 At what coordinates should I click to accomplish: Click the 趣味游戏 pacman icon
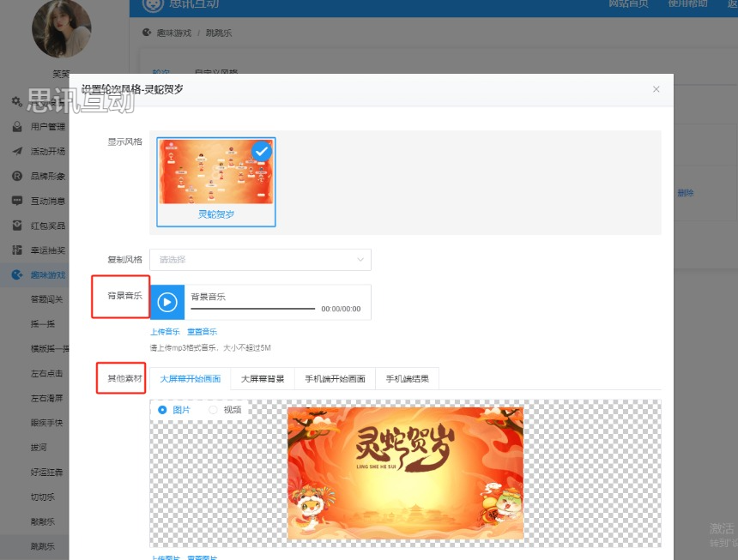pos(17,274)
